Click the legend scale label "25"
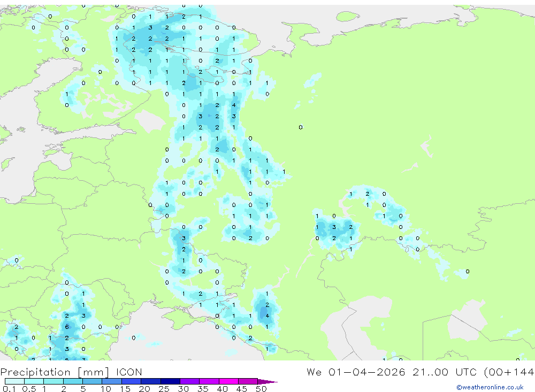 tap(164, 389)
